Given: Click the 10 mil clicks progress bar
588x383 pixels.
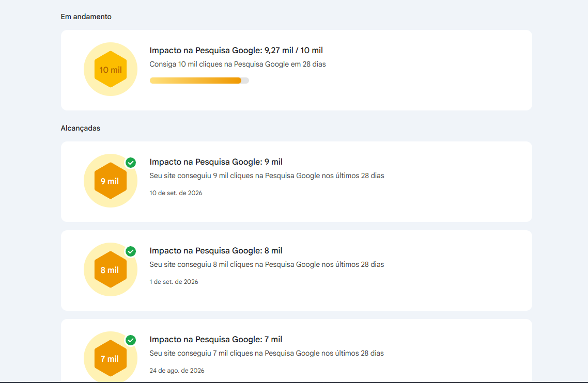Looking at the screenshot, I should click(199, 81).
